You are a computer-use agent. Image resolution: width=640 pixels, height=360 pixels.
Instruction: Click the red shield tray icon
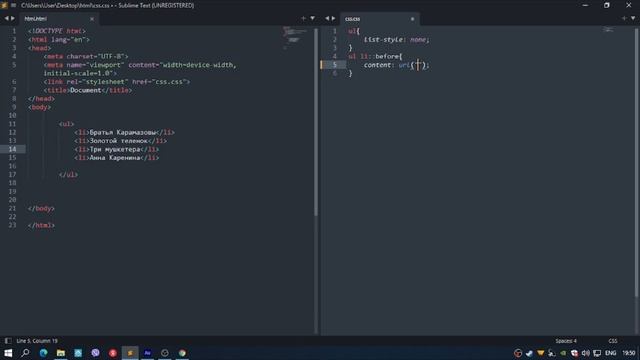(x=575, y=353)
